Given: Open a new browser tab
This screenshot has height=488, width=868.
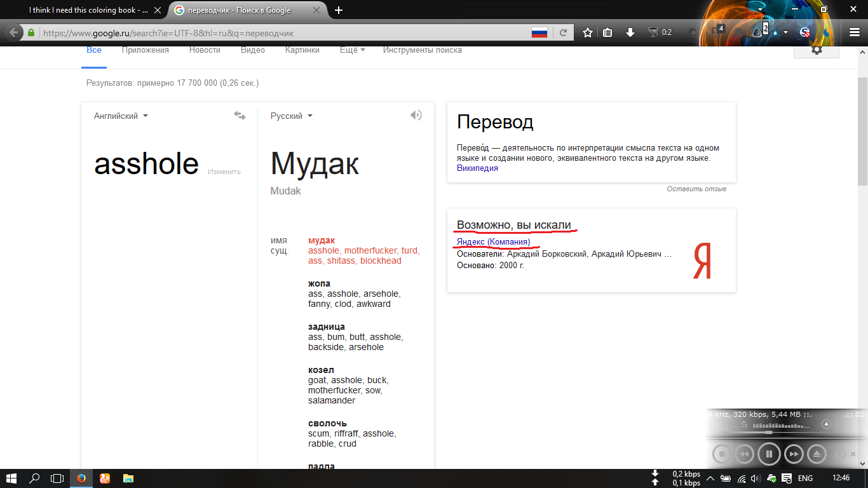Looking at the screenshot, I should pyautogui.click(x=339, y=10).
